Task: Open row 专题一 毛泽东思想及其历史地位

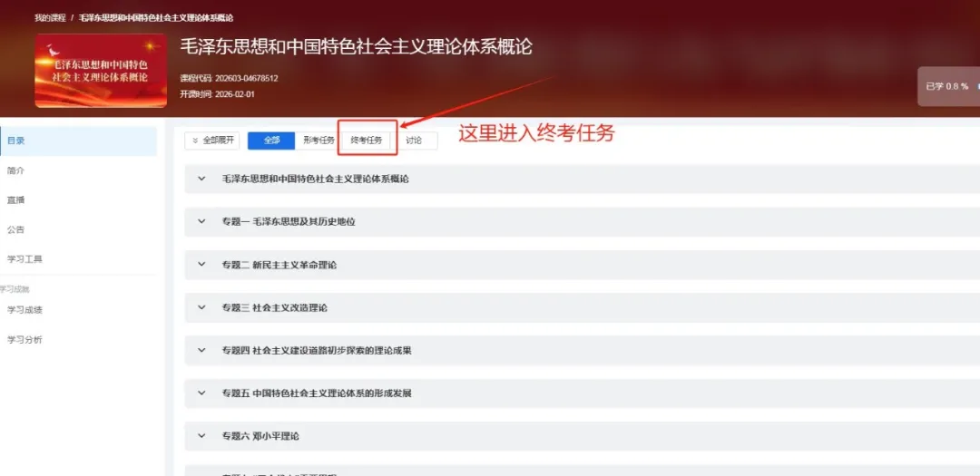Action: tap(582, 222)
